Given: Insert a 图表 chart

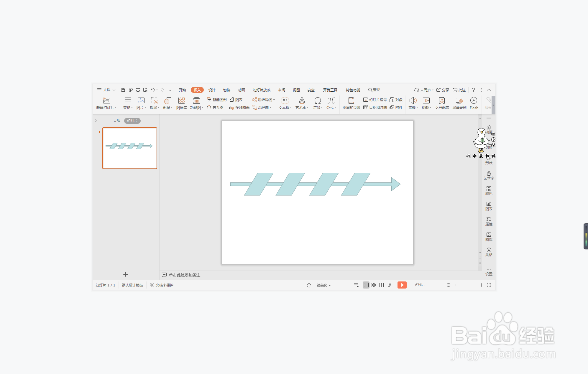Looking at the screenshot, I should pyautogui.click(x=236, y=100).
